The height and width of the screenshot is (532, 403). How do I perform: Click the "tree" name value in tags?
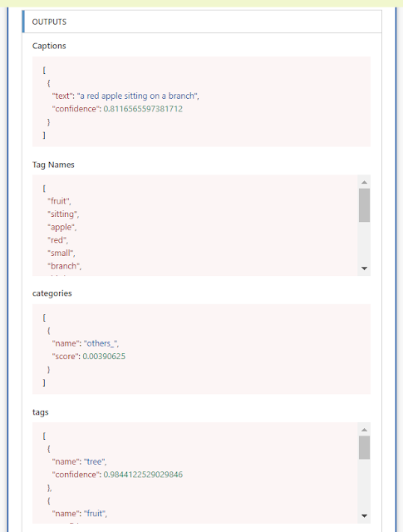(x=94, y=462)
